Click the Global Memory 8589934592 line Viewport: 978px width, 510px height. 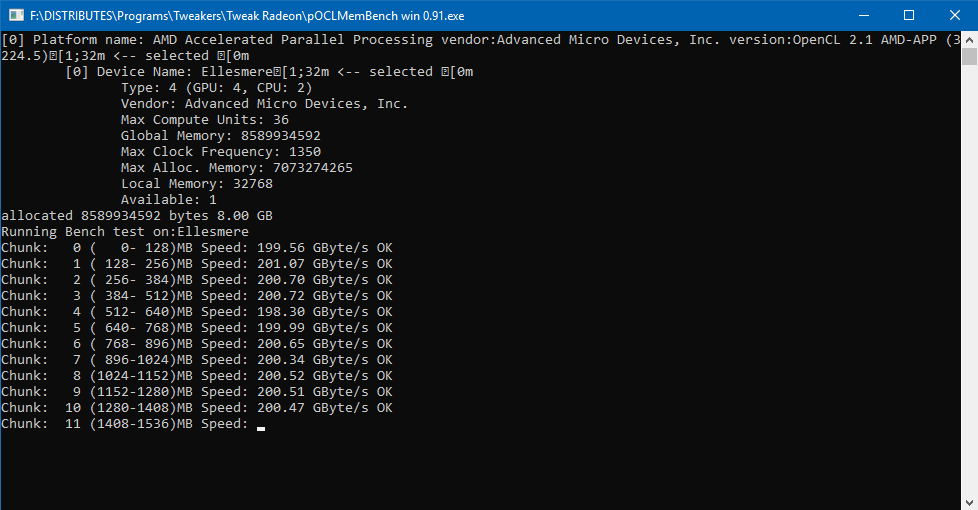click(x=220, y=136)
